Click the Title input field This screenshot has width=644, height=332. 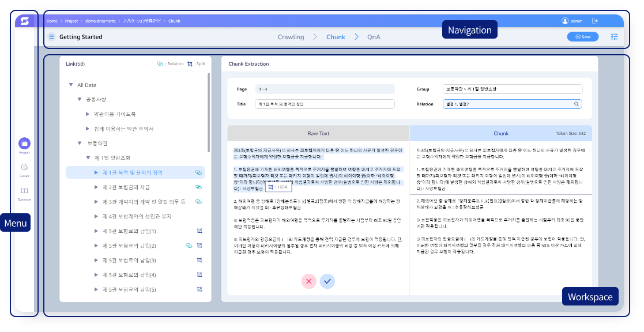point(325,104)
